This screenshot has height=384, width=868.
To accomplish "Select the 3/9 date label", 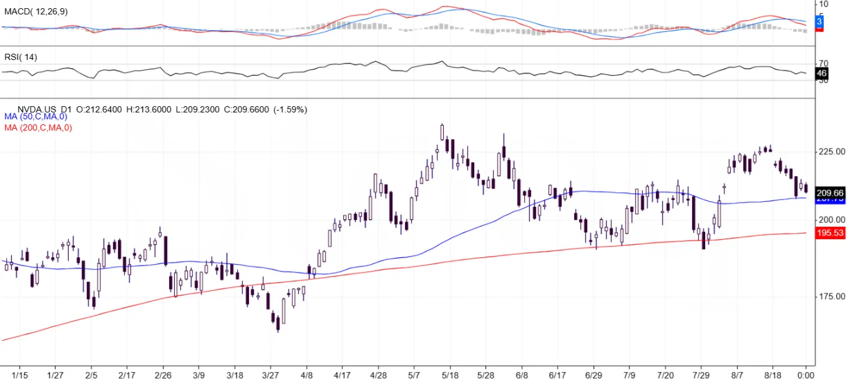I will click(x=198, y=375).
